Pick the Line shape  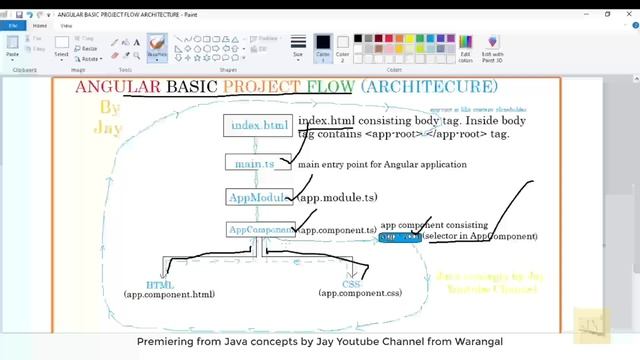(x=178, y=39)
